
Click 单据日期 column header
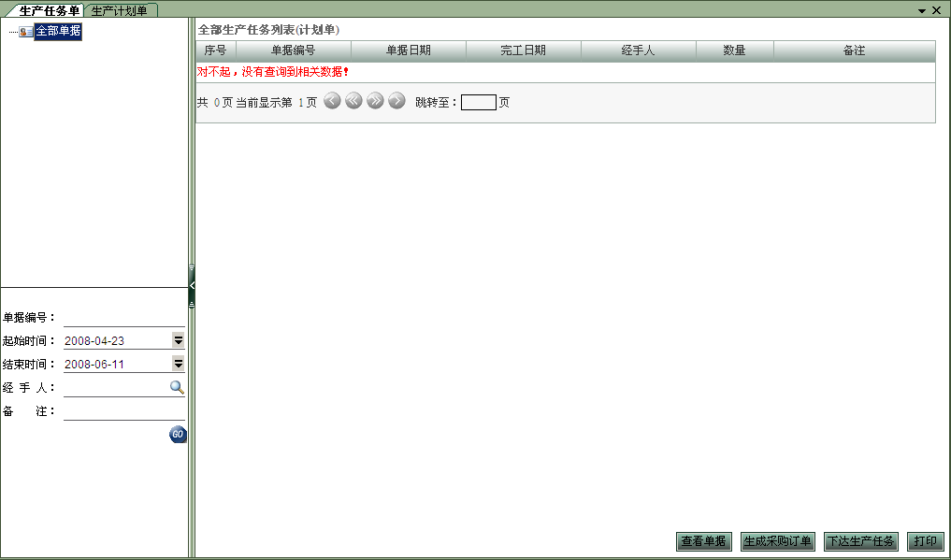click(409, 50)
